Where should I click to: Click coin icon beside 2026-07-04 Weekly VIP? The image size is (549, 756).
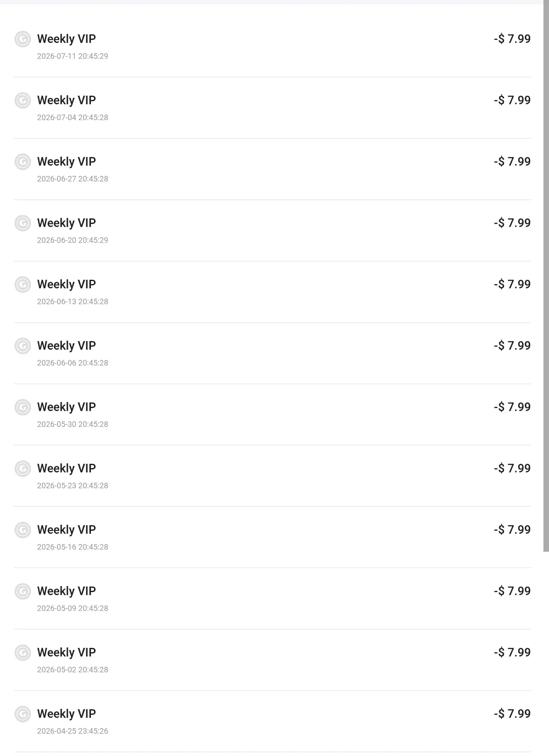(x=23, y=100)
